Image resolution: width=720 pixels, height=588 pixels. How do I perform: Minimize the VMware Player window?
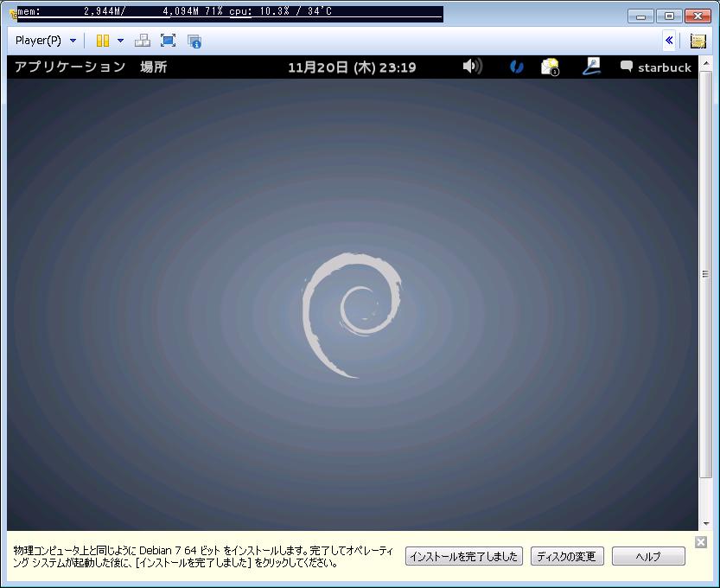click(x=641, y=16)
